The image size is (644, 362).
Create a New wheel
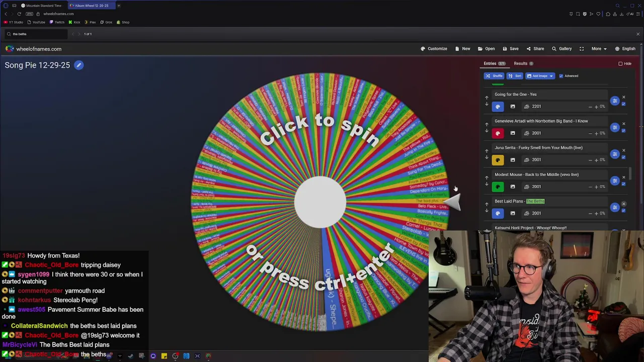coord(462,49)
